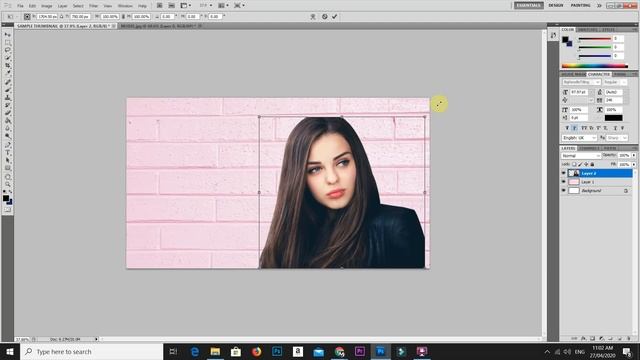Select the Brush tool
640x360 pixels.
[8, 90]
